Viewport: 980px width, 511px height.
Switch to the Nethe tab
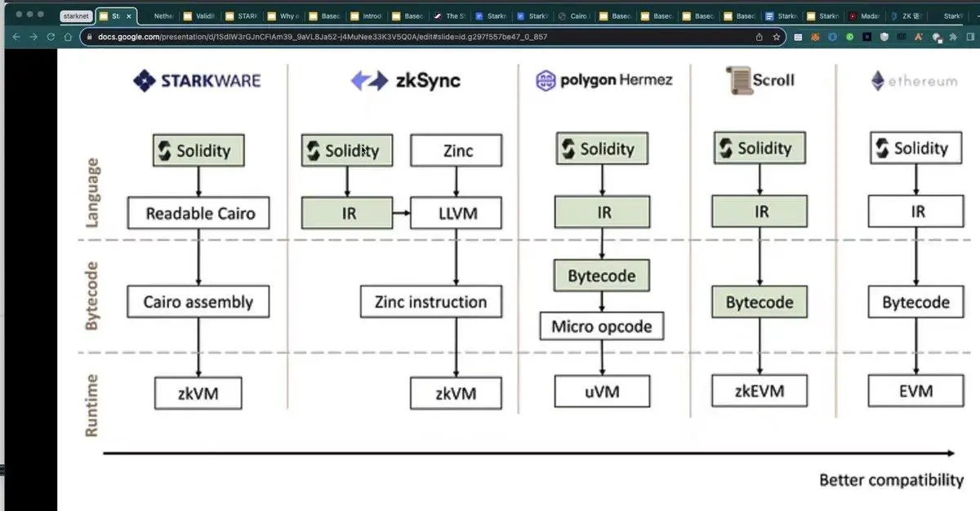pos(160,16)
